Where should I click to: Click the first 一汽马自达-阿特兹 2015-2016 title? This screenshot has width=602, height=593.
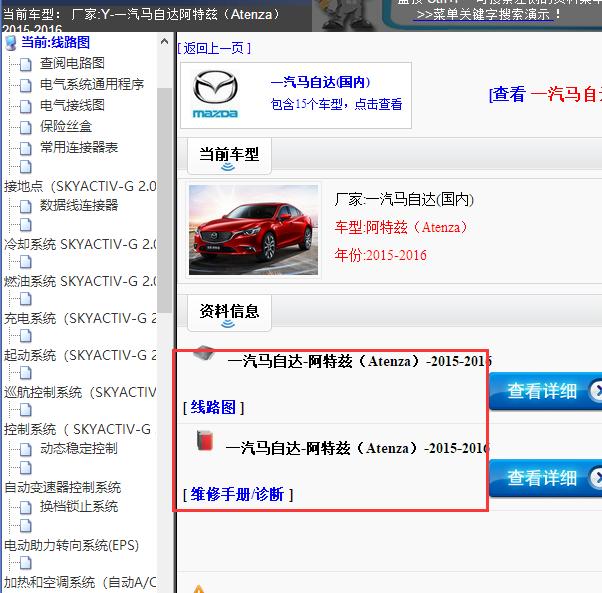359,361
